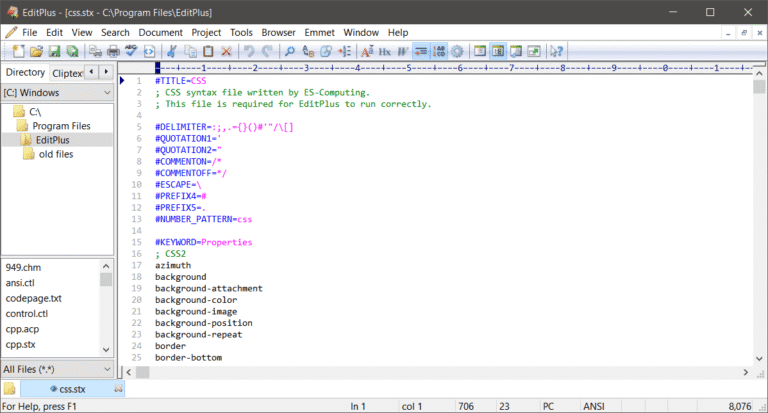Paste using the clipboard icon

(208, 51)
